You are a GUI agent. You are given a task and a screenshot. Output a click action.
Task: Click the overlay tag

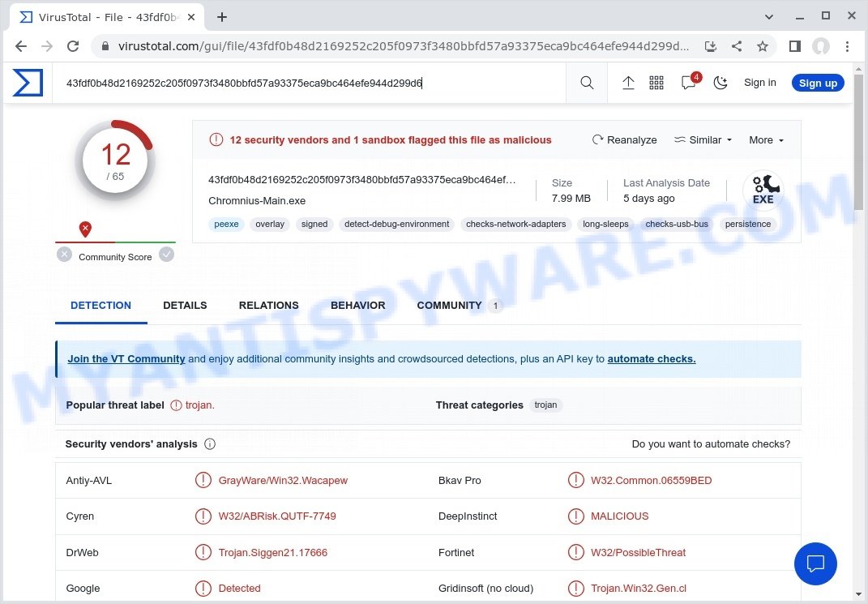[x=270, y=225]
